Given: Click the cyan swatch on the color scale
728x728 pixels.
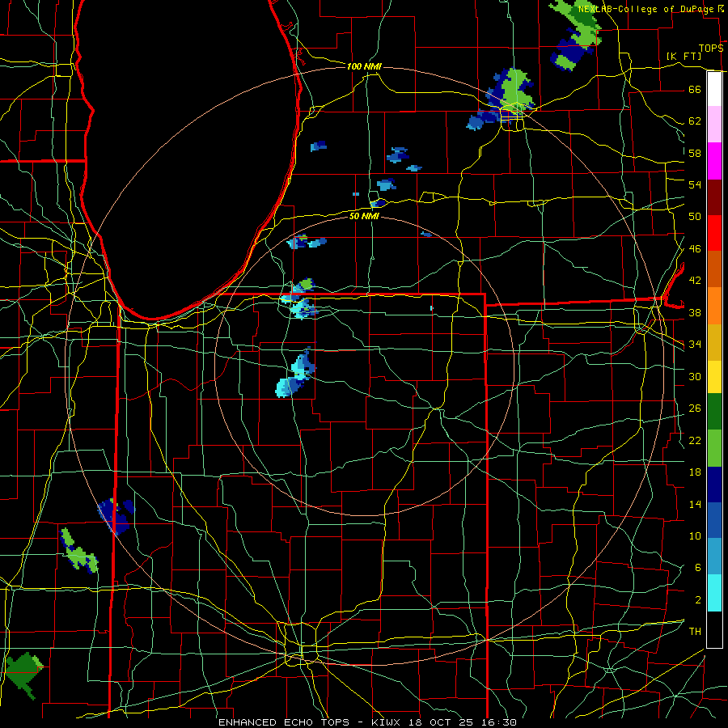Looking at the screenshot, I should pyautogui.click(x=714, y=593).
